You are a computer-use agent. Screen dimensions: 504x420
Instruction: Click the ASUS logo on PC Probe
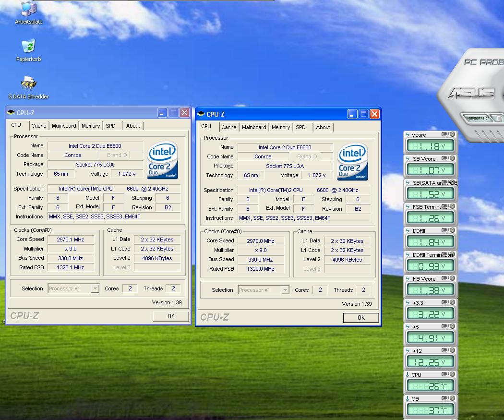[471, 94]
